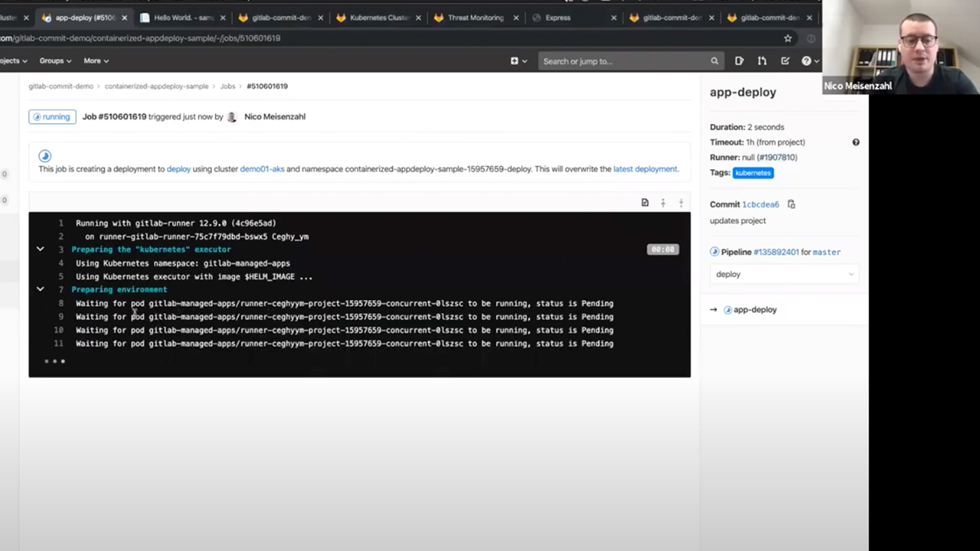Screen dimensions: 980x551
Task: Expand the More dropdown menu
Action: coord(96,60)
